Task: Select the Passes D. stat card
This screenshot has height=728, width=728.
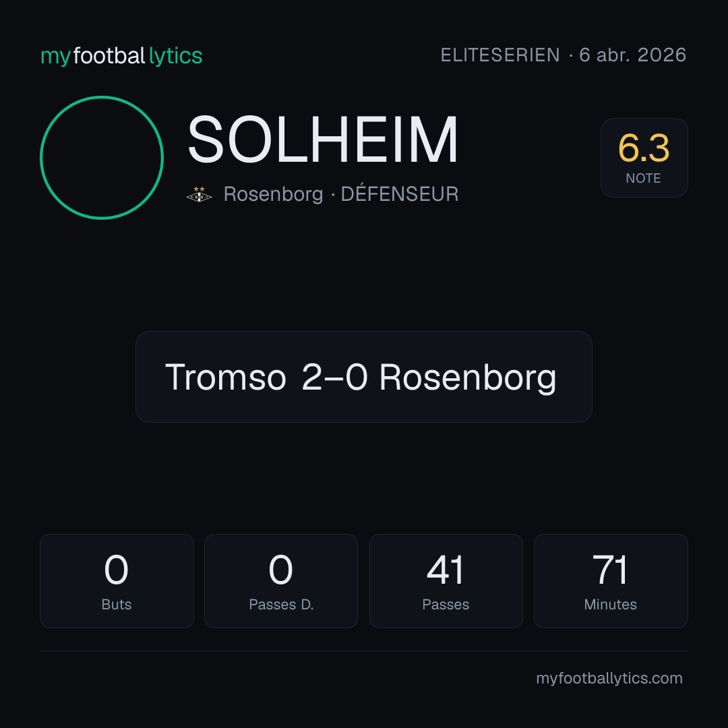Action: [x=281, y=581]
